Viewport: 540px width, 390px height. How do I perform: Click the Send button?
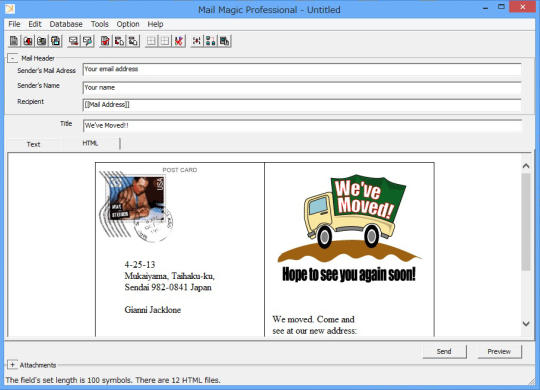(x=444, y=351)
